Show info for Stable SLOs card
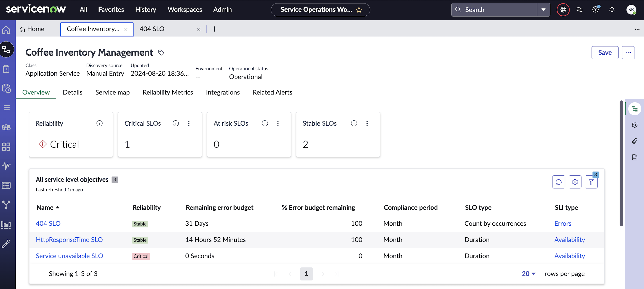The image size is (644, 289). click(x=354, y=123)
